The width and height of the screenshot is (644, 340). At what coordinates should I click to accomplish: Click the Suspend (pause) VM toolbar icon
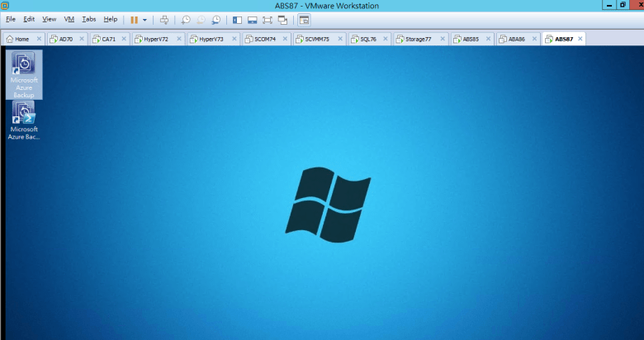[x=134, y=19]
